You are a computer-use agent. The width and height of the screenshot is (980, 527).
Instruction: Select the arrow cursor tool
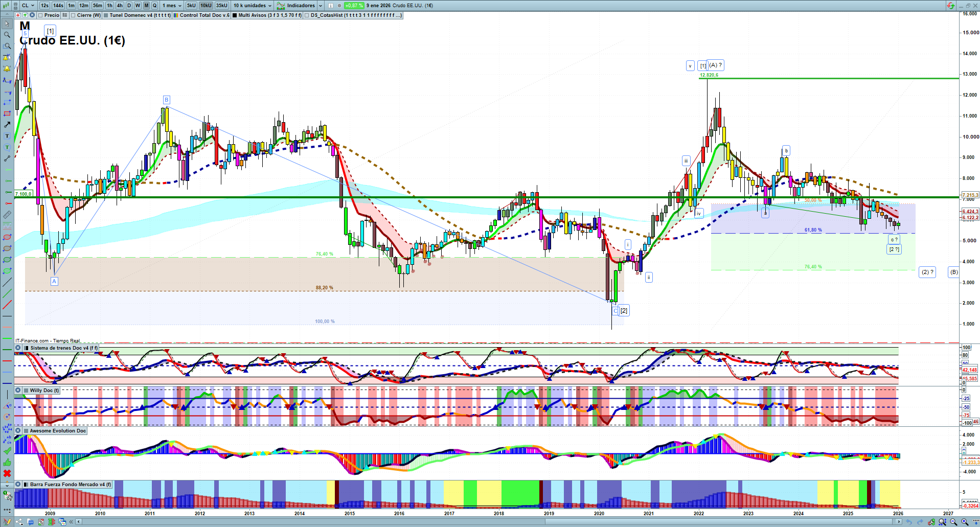(x=7, y=24)
